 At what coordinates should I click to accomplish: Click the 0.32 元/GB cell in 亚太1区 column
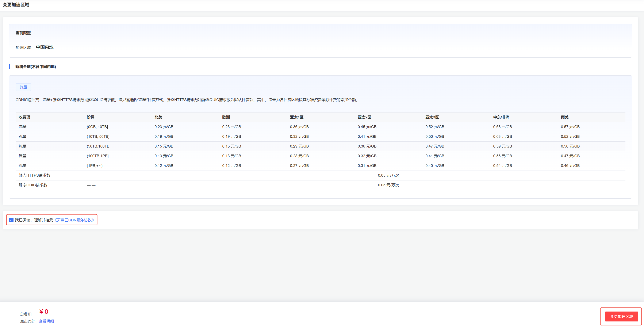299,137
